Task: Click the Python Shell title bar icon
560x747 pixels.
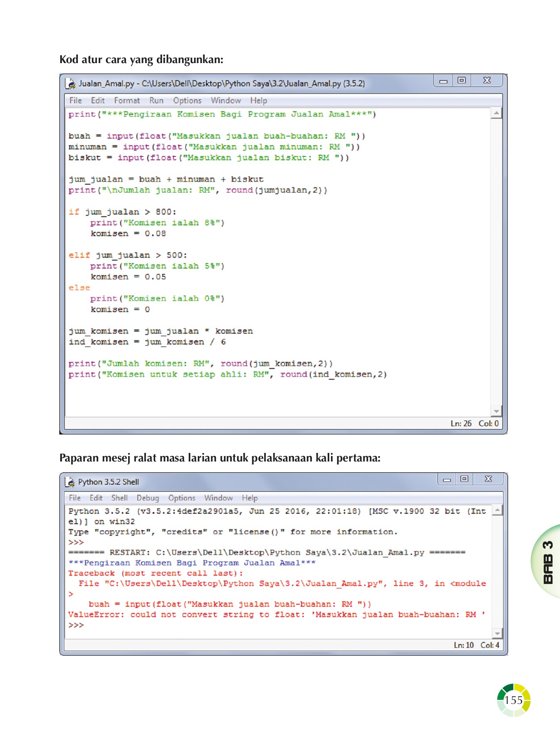Action: coord(70,482)
